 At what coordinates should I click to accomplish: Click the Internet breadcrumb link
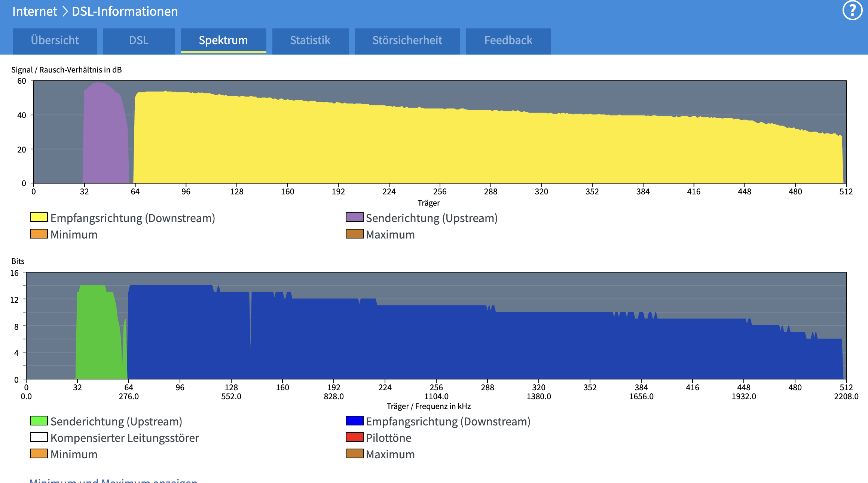click(x=35, y=11)
